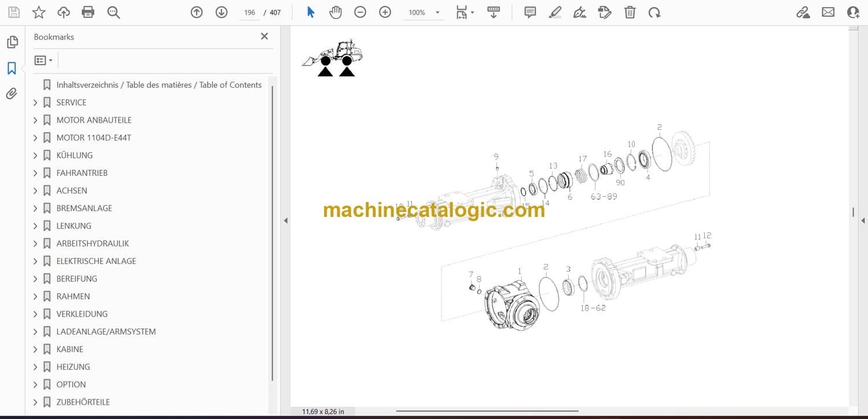Image resolution: width=868 pixels, height=419 pixels.
Task: Click the Save file icon
Action: pyautogui.click(x=14, y=12)
